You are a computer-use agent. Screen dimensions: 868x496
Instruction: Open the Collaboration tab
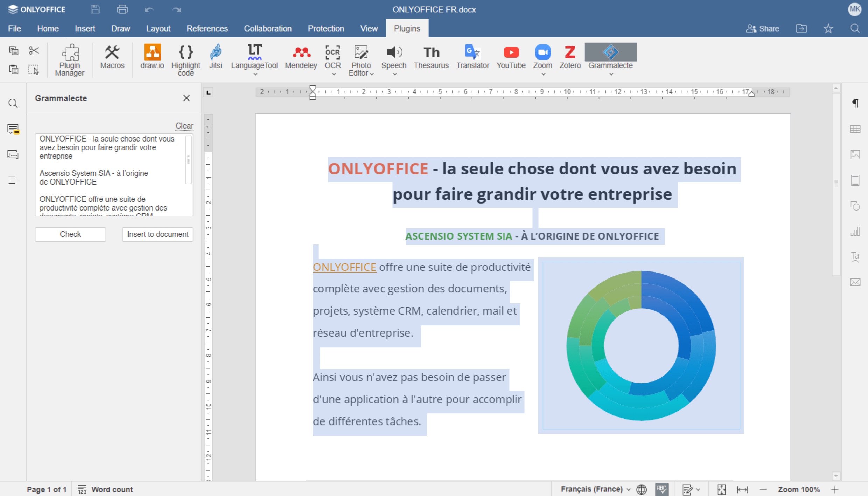267,28
